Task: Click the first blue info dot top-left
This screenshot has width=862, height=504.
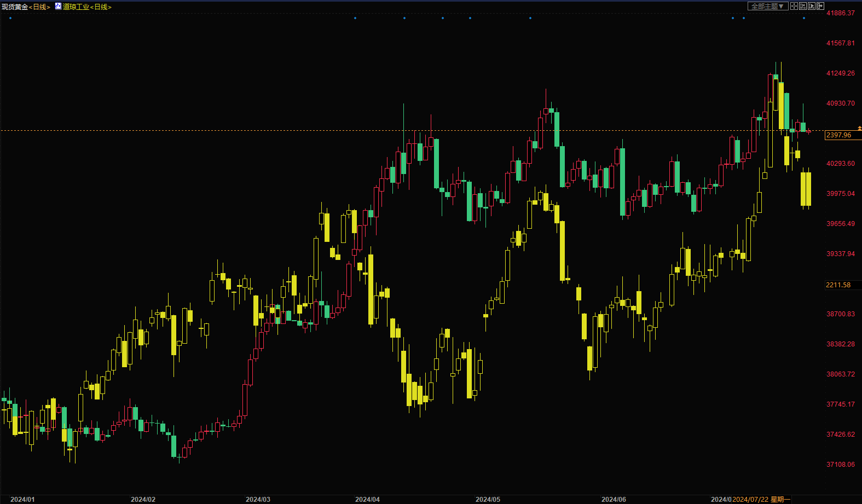Action: 10,18
